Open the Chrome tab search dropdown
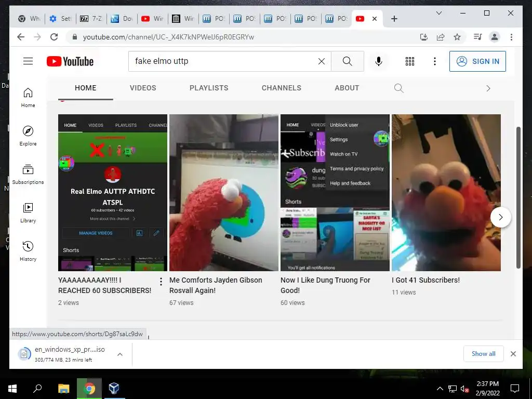 (438, 13)
